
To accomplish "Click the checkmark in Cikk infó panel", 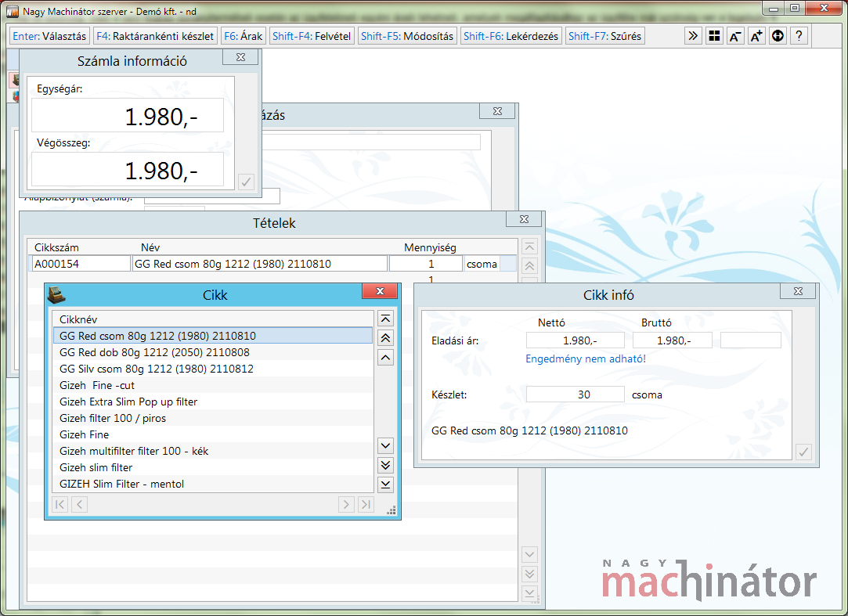I will click(803, 452).
